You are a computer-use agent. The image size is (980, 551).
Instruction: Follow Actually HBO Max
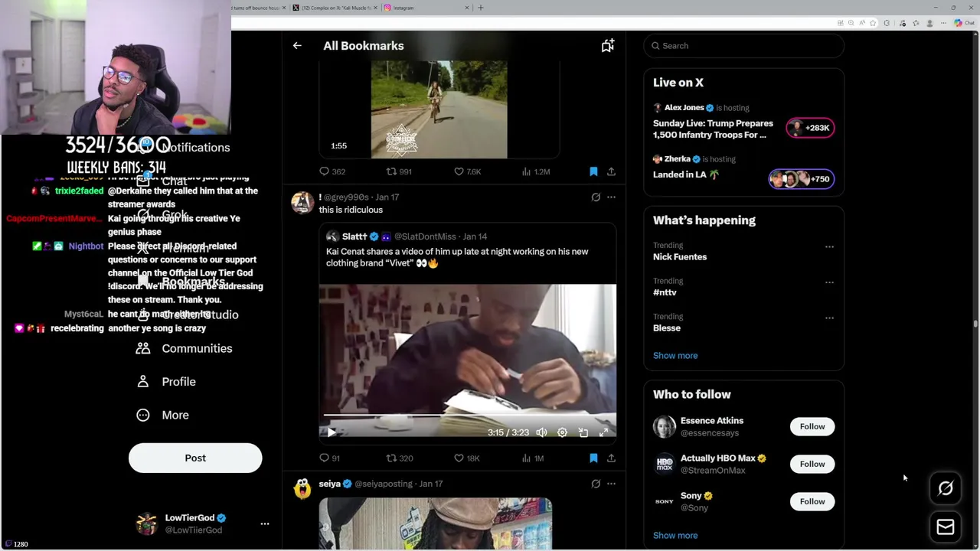(812, 464)
